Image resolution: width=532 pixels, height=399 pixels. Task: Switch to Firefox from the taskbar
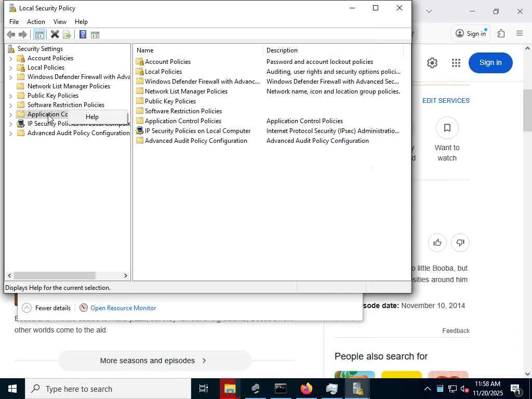coord(307,389)
